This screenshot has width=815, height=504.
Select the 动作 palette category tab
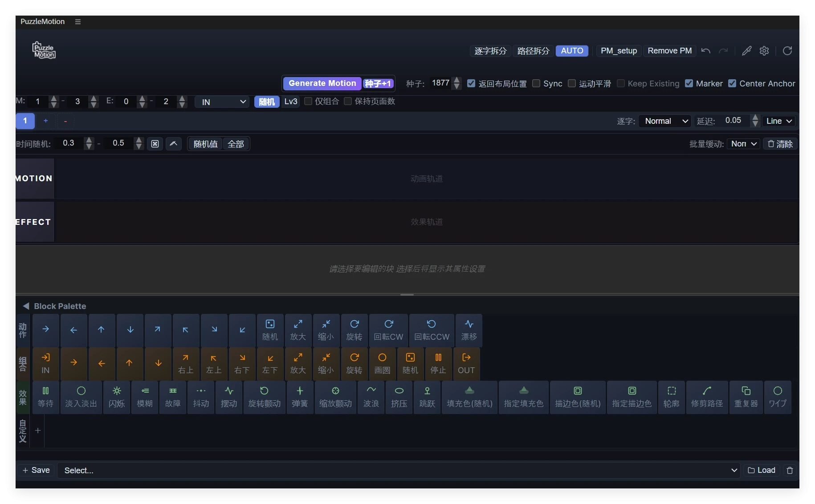click(x=23, y=330)
